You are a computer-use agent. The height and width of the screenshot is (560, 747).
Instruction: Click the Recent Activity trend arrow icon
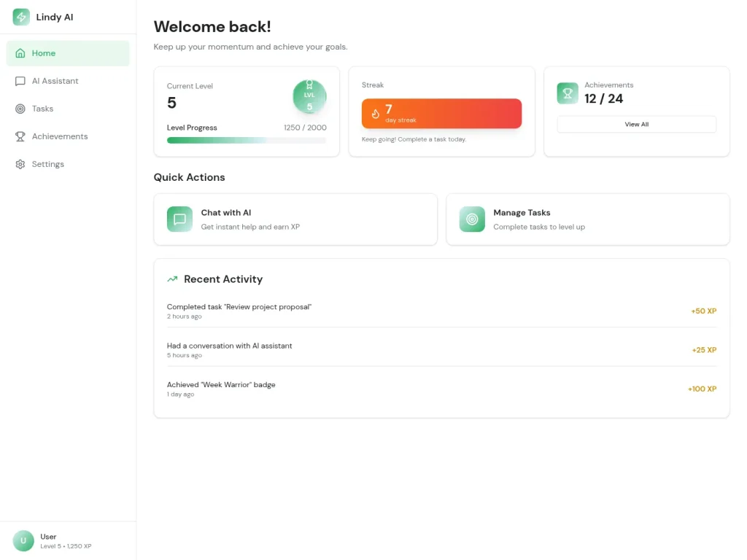click(x=172, y=279)
